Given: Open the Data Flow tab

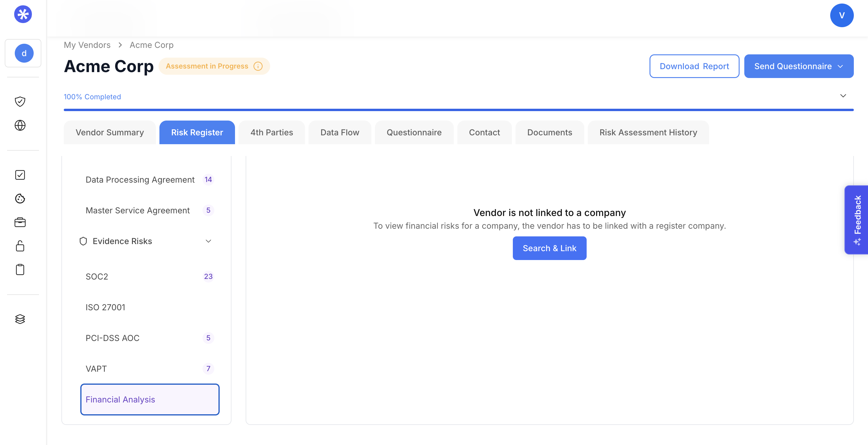Looking at the screenshot, I should [x=339, y=132].
